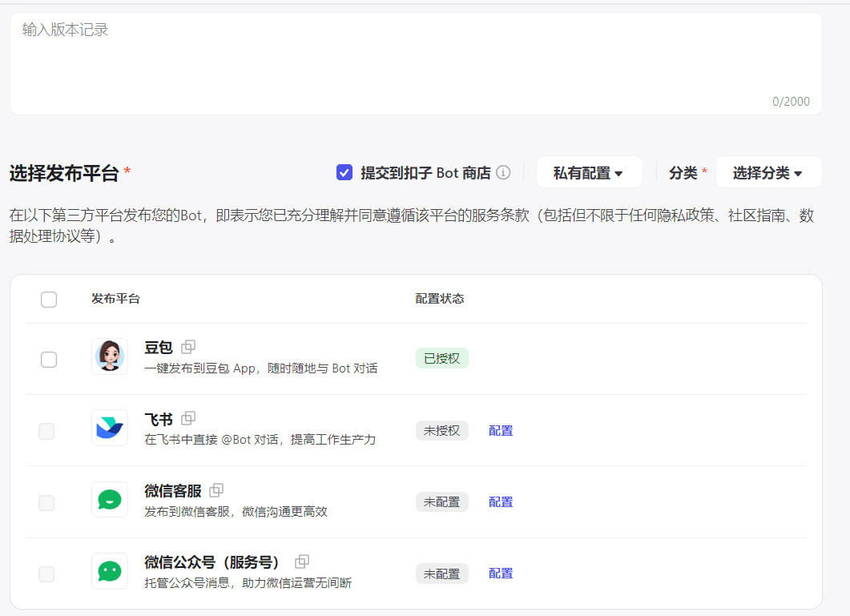The height and width of the screenshot is (616, 850).
Task: Click the 未授权 status tag for 飞书
Action: pos(441,431)
